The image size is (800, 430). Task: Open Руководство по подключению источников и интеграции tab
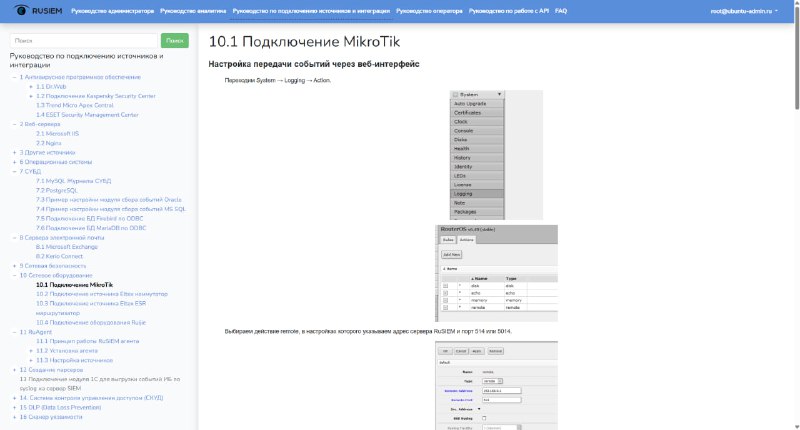coord(311,11)
